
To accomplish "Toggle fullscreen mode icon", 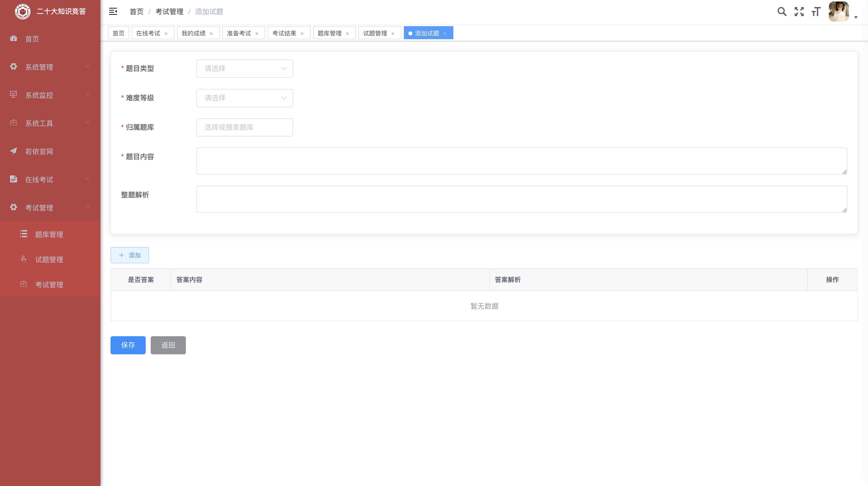I will [x=799, y=12].
